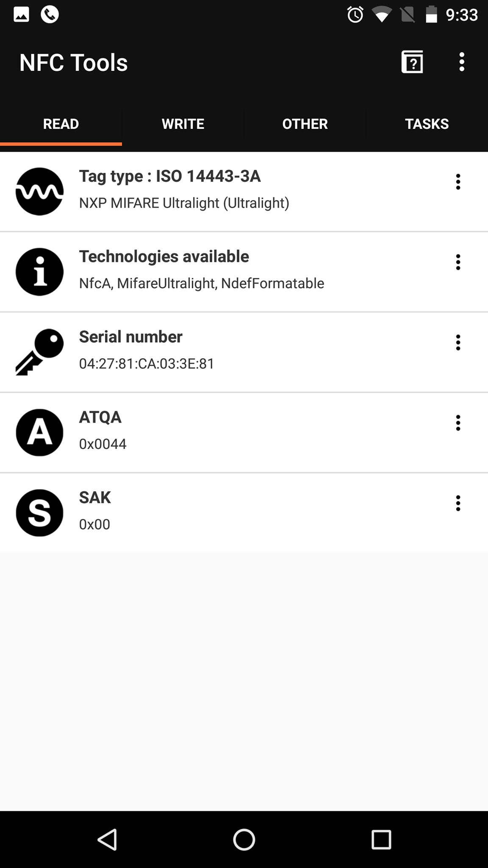This screenshot has height=868, width=488.
Task: Open the alarm icon in the status bar
Action: click(355, 15)
